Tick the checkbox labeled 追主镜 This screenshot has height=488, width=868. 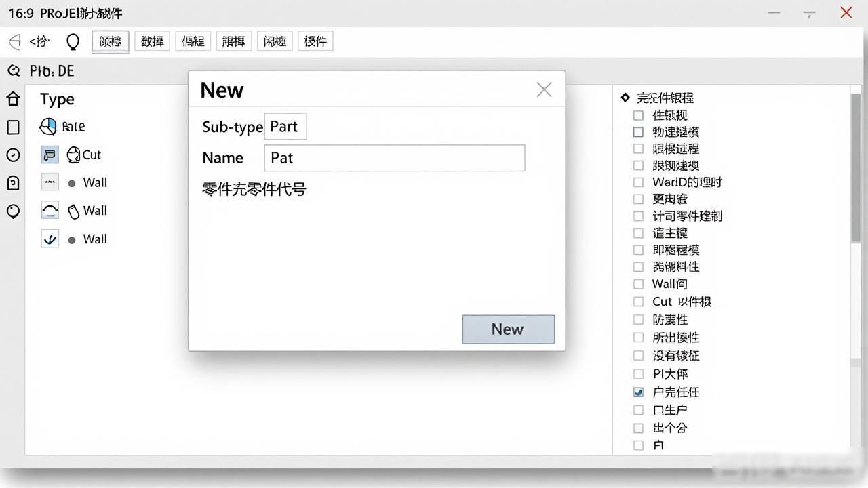[638, 233]
